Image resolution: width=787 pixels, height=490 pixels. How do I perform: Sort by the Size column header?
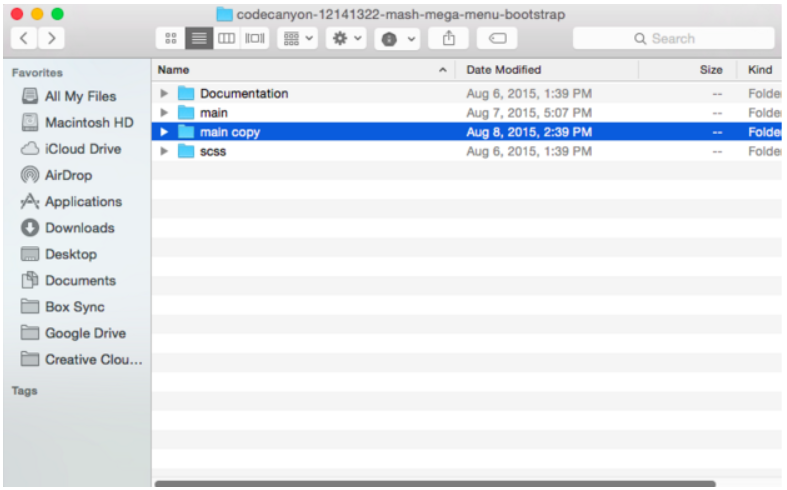click(711, 70)
